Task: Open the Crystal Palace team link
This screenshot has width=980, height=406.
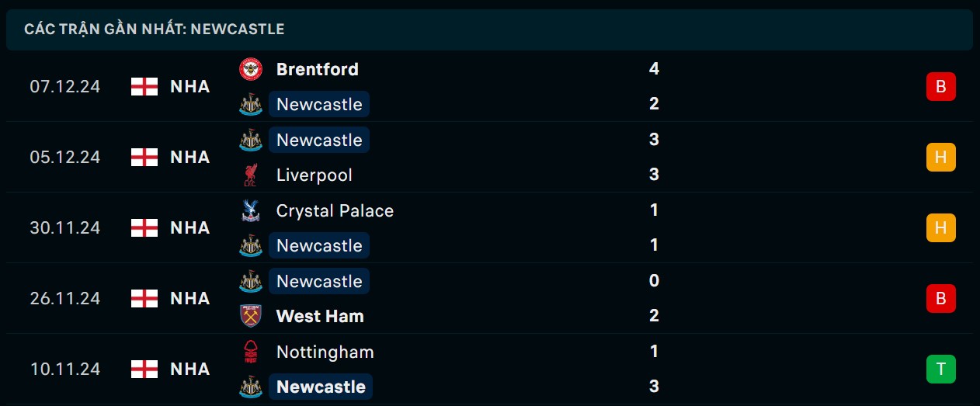Action: pyautogui.click(x=335, y=211)
